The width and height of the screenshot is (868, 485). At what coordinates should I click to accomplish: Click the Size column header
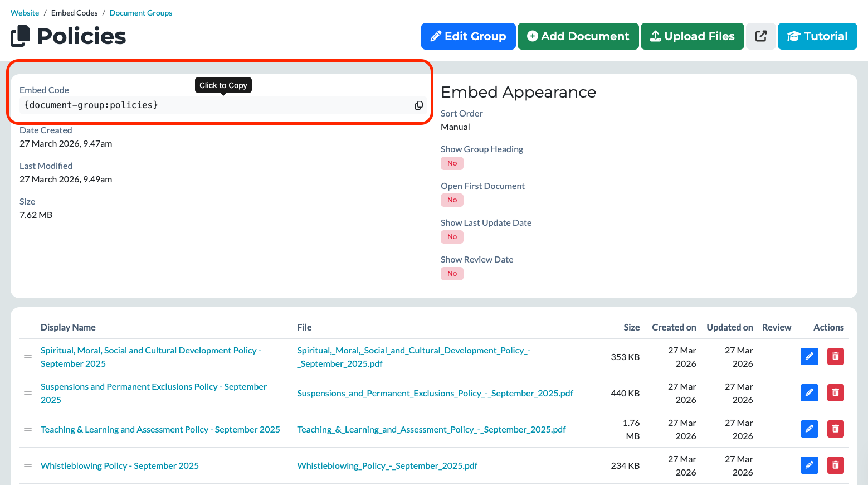631,327
